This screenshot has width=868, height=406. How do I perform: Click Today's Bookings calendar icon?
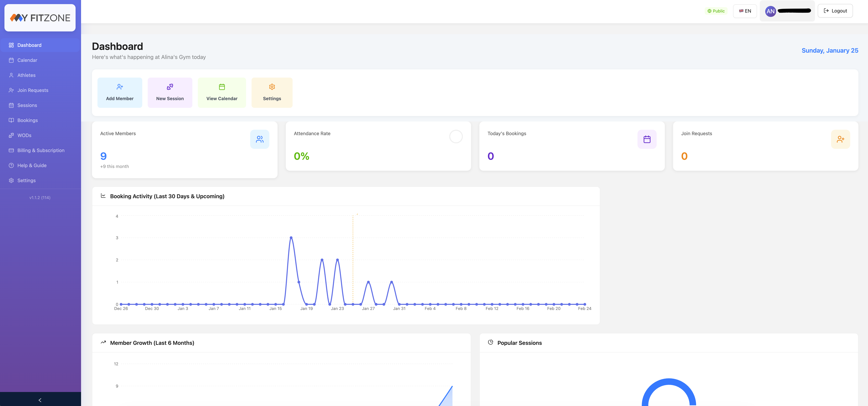point(647,139)
